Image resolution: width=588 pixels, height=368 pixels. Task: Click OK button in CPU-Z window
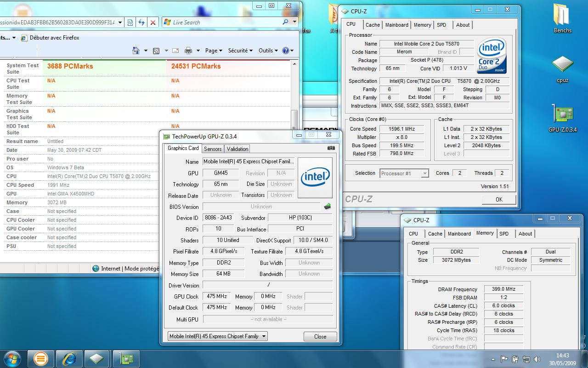pos(499,199)
